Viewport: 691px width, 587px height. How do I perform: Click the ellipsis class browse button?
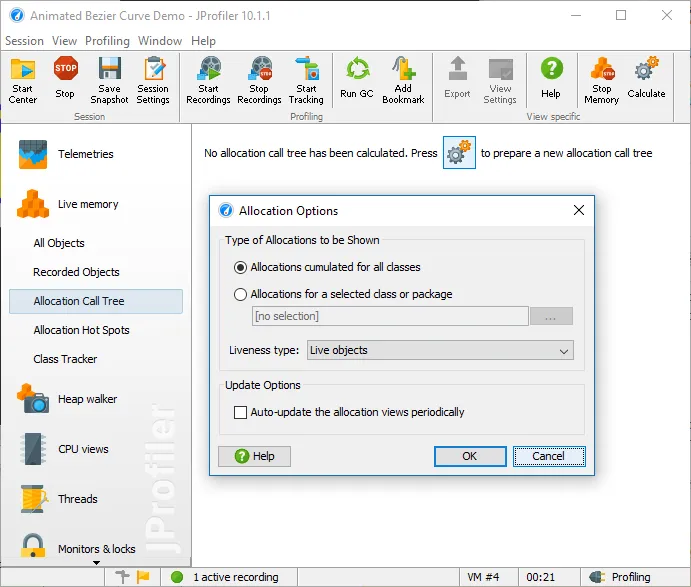coord(551,316)
